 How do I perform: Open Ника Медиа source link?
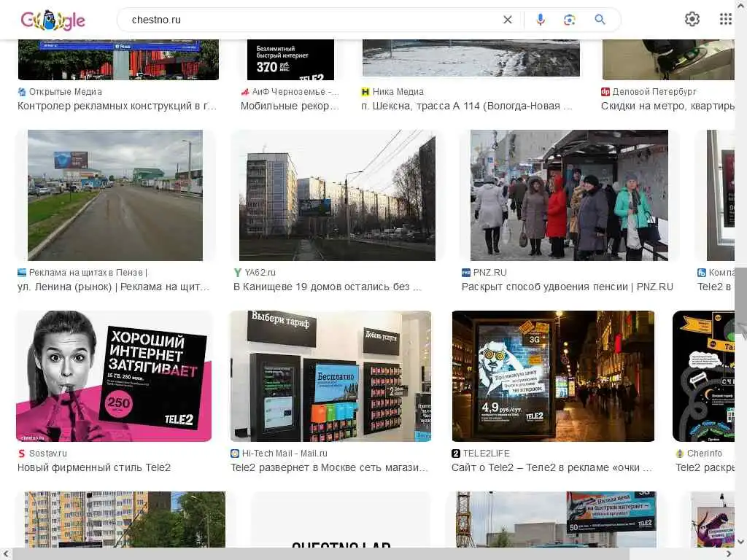(398, 91)
